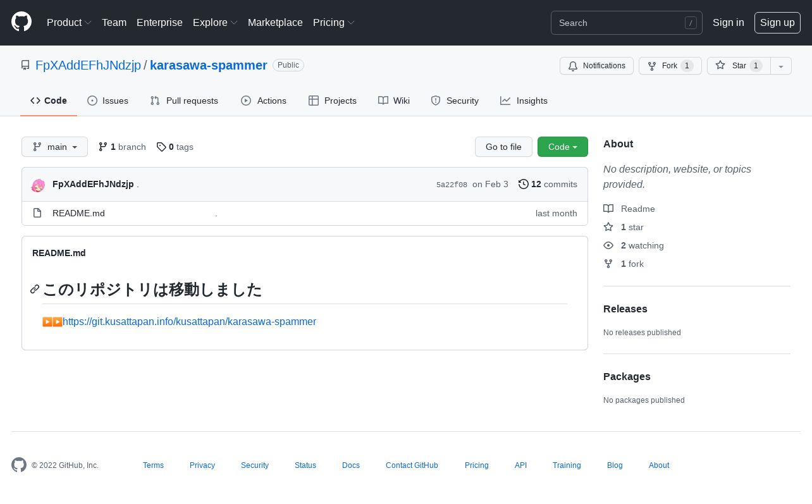Open the README.md file row
Image resolution: width=812 pixels, height=504 pixels.
pyautogui.click(x=305, y=213)
